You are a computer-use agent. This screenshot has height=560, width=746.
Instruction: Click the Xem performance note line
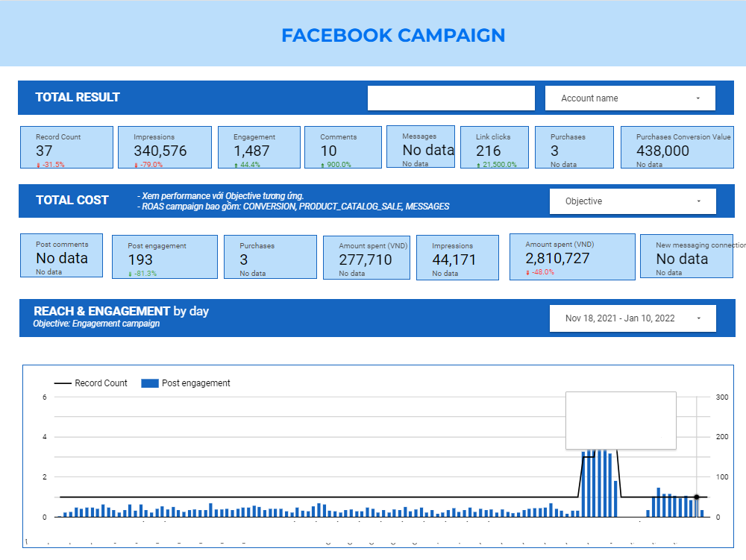point(220,196)
